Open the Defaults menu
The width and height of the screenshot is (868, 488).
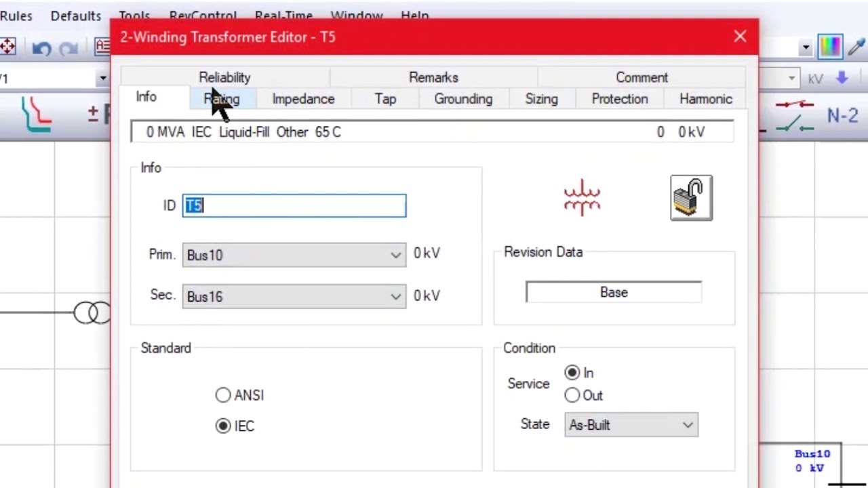click(x=76, y=16)
